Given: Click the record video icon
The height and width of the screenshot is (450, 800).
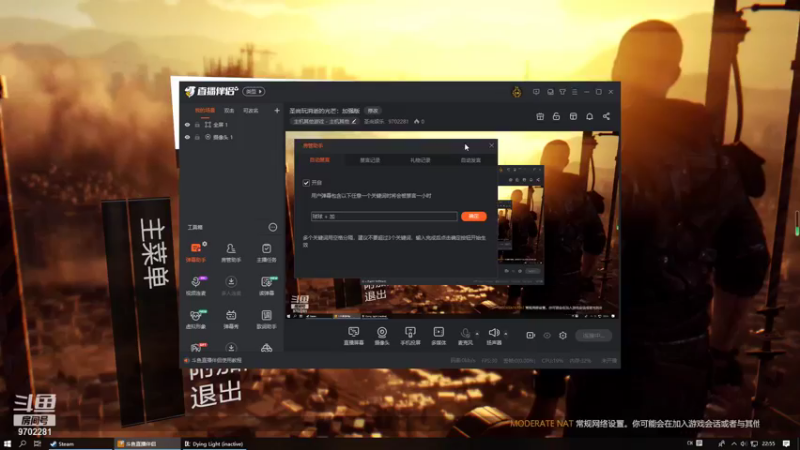Looking at the screenshot, I should point(531,335).
